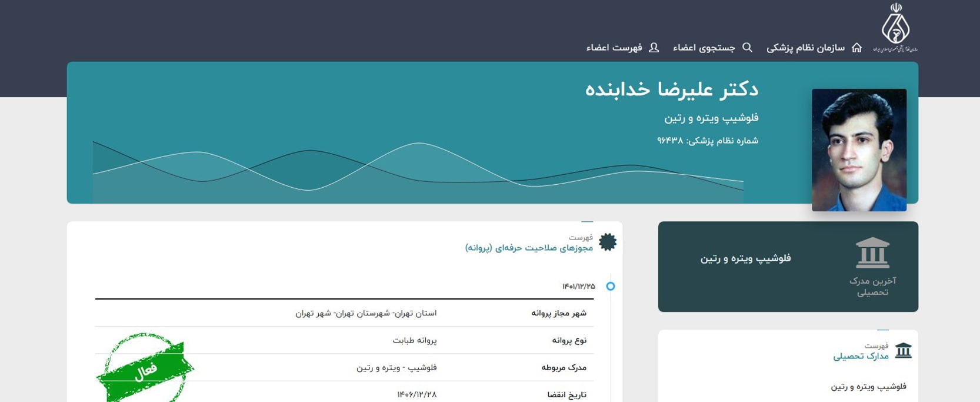This screenshot has width=980, height=402.
Task: Open the سازمان نظام پزشکی menu item
Action: (805, 48)
